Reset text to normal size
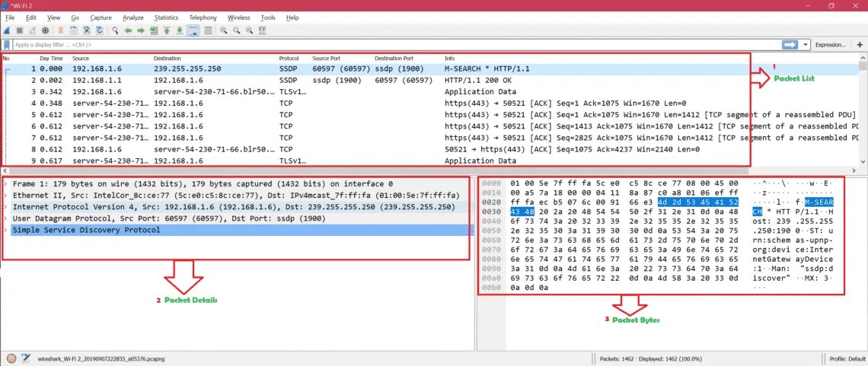868x366 pixels. pyautogui.click(x=250, y=30)
